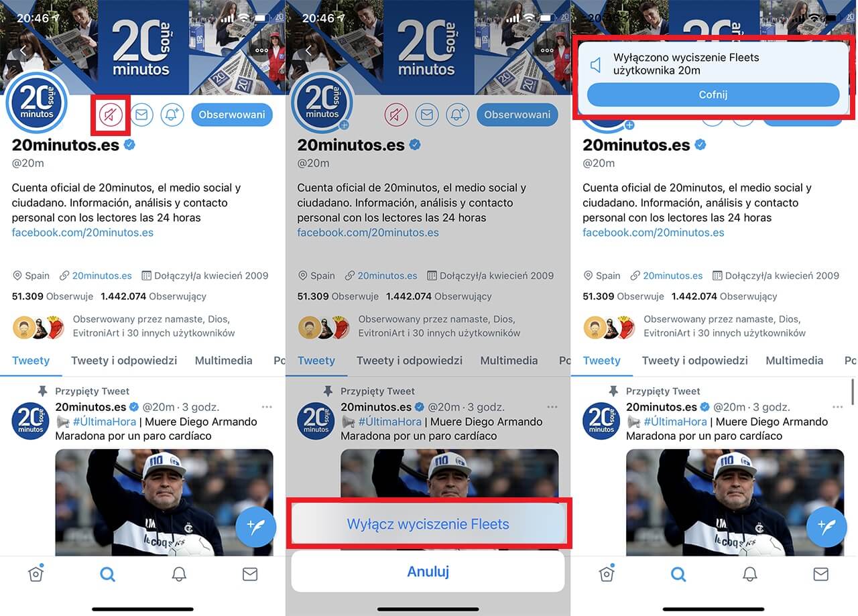Tap the compose tweet feather button, left screen

256,527
